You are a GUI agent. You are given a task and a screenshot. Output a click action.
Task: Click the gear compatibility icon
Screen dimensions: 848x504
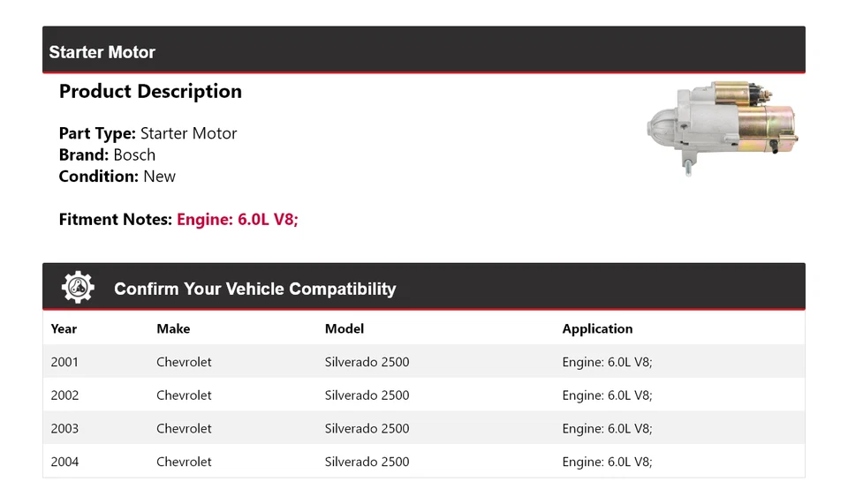pyautogui.click(x=78, y=288)
